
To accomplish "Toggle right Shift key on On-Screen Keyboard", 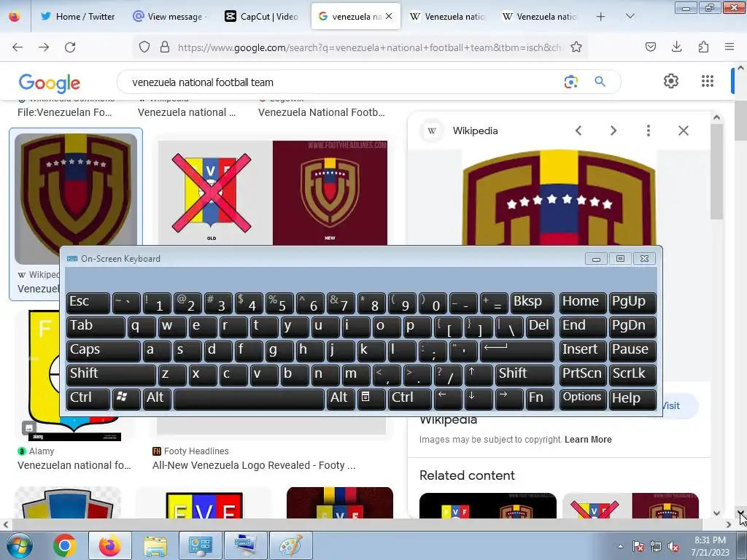I will [525, 374].
